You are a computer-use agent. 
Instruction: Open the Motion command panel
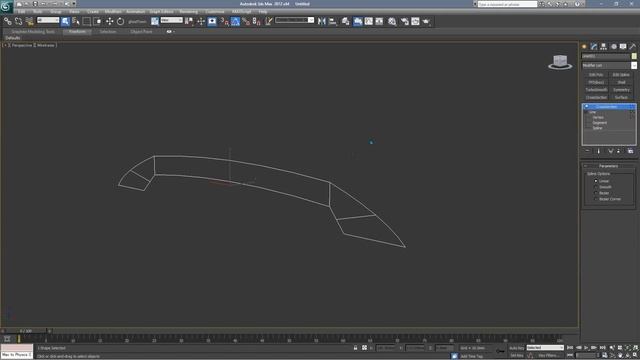tap(613, 47)
